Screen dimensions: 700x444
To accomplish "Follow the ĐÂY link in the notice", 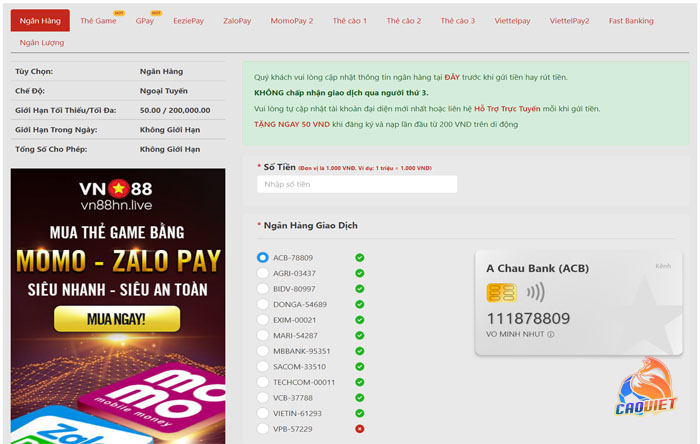I will coord(452,77).
